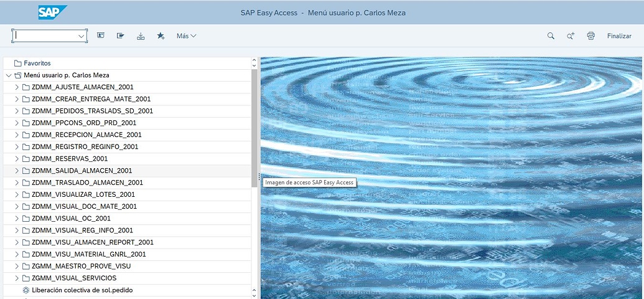Viewport: 644px width, 299px height.
Task: Select ZDMM_CREAR_ENTREGA_MATE_2001 label text
Action: (91, 99)
